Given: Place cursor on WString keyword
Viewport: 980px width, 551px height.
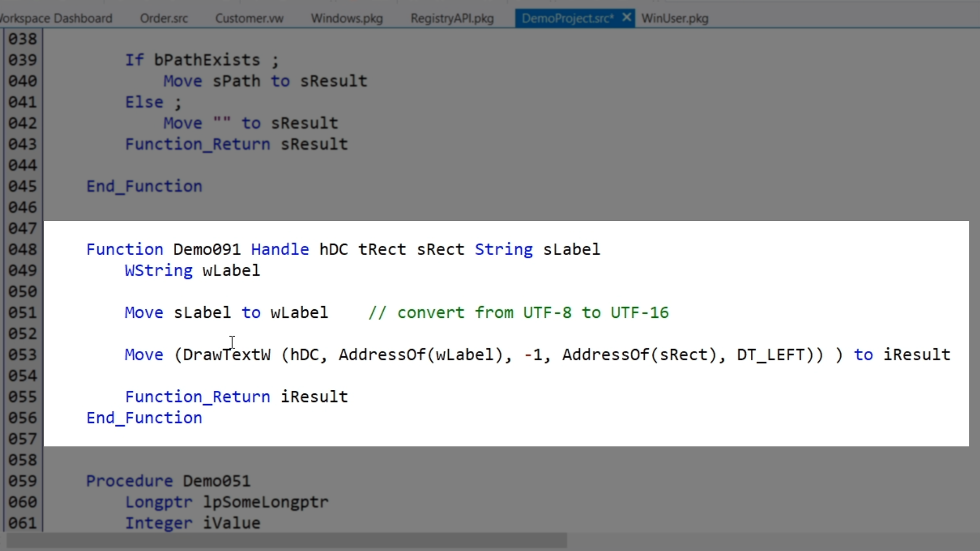Looking at the screenshot, I should 159,270.
